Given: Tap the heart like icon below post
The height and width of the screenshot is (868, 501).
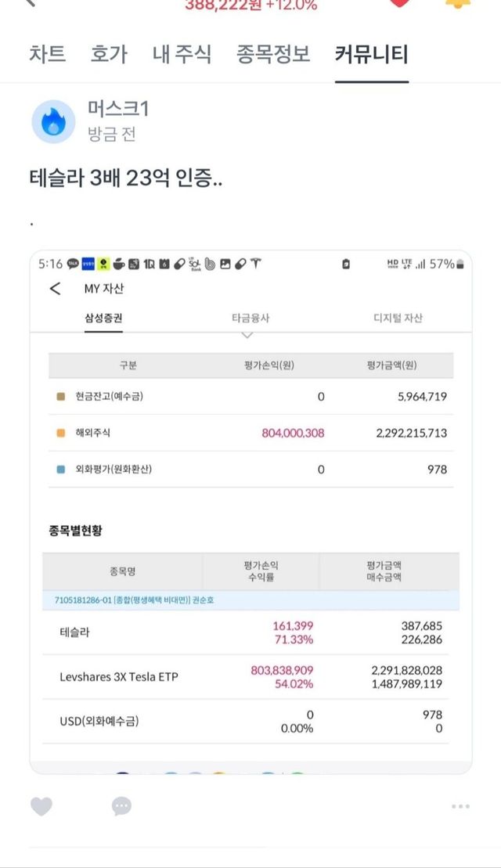Looking at the screenshot, I should pyautogui.click(x=41, y=805).
